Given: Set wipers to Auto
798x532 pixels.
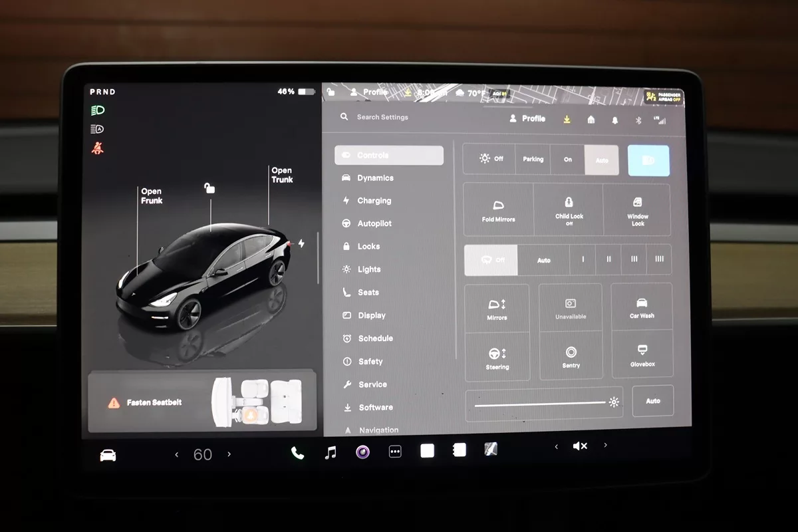Looking at the screenshot, I should [x=543, y=260].
